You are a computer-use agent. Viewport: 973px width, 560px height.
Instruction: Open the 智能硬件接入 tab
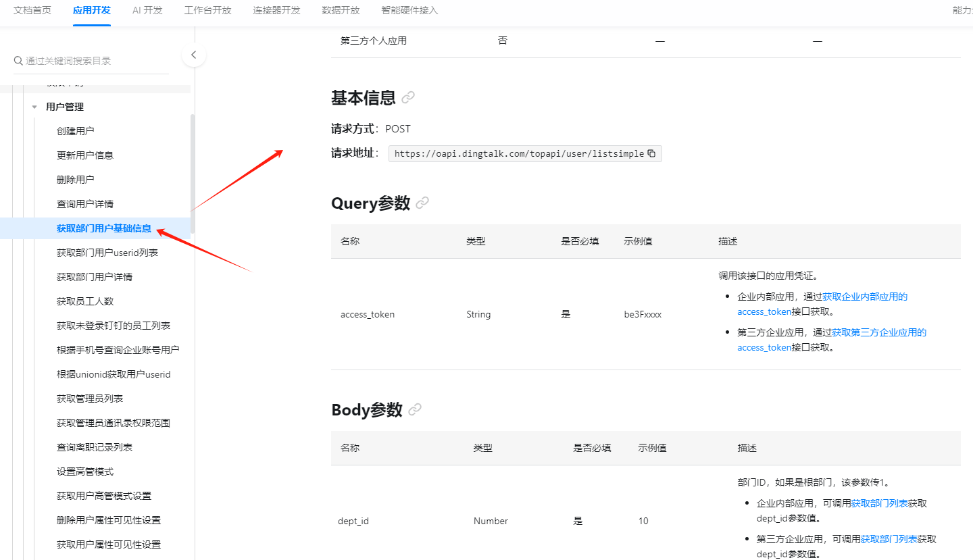tap(409, 10)
